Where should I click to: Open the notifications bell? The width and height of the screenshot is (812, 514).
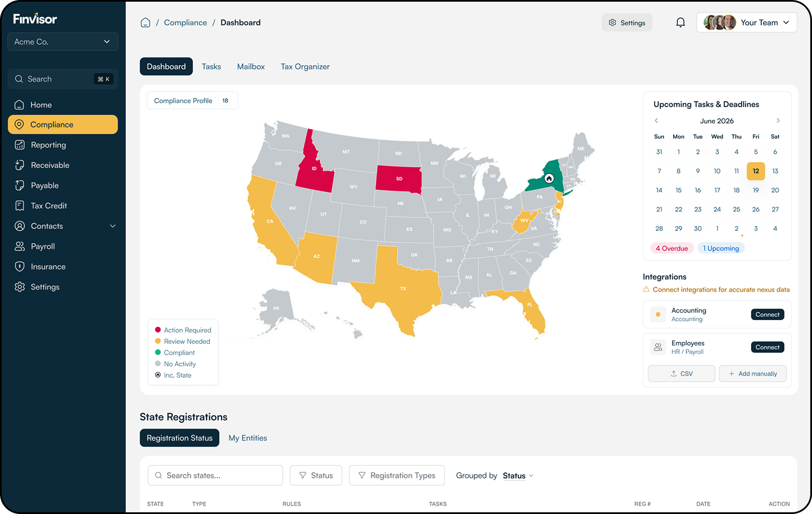(681, 23)
